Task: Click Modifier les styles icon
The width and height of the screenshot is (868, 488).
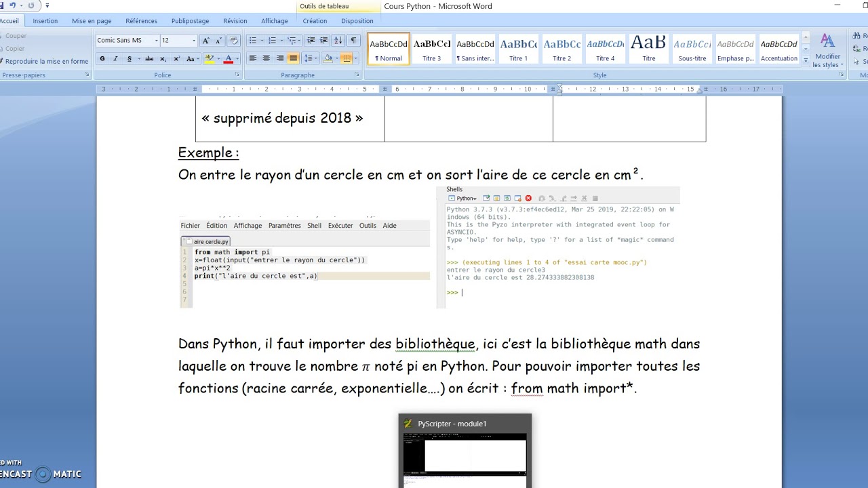Action: coord(827,51)
